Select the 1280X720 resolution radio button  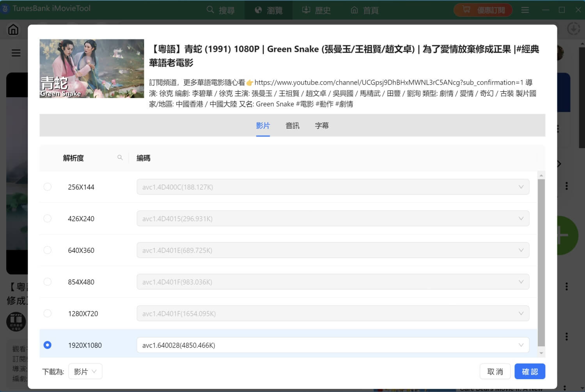48,313
